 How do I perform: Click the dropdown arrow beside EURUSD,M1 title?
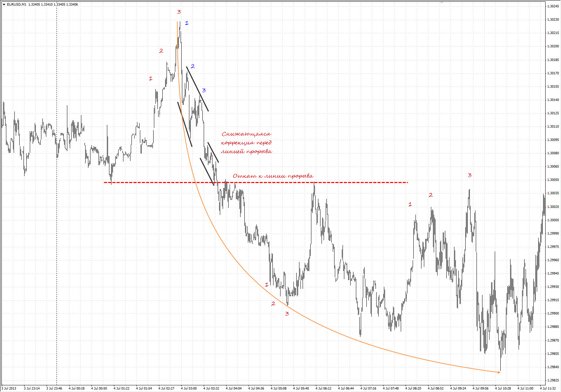pyautogui.click(x=4, y=5)
